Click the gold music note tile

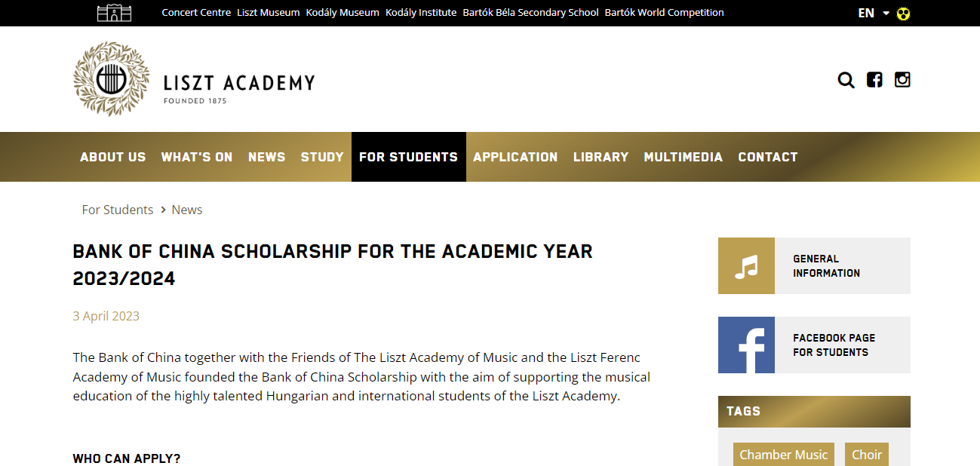(x=746, y=266)
